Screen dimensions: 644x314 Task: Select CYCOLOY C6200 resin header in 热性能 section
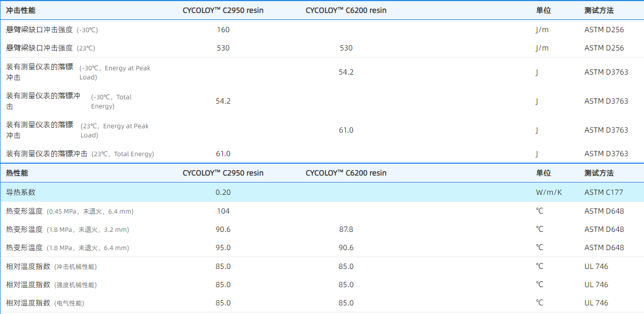pyautogui.click(x=346, y=173)
